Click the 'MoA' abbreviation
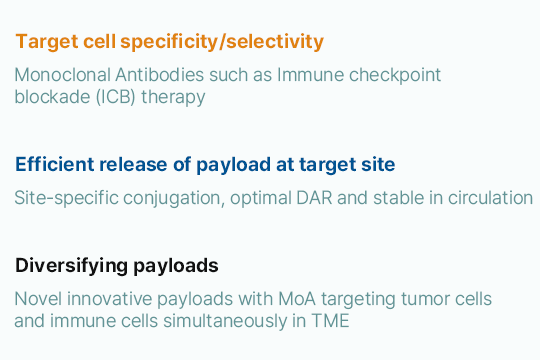The image size is (540, 360). (297, 299)
